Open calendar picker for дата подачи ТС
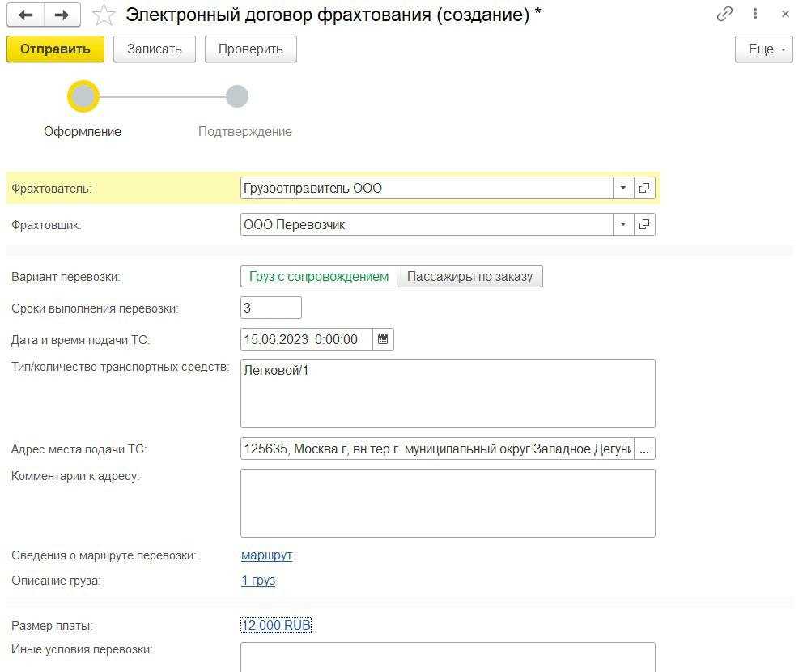807x672 pixels. [x=384, y=339]
